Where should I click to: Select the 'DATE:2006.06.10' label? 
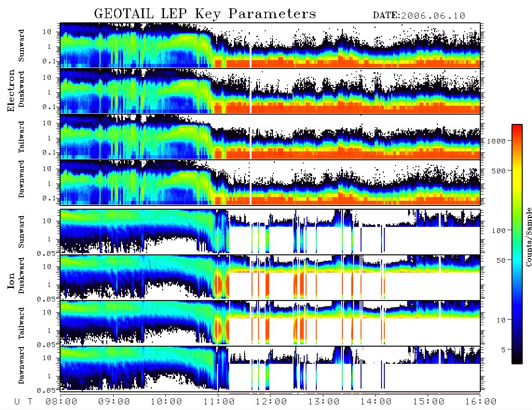[419, 16]
